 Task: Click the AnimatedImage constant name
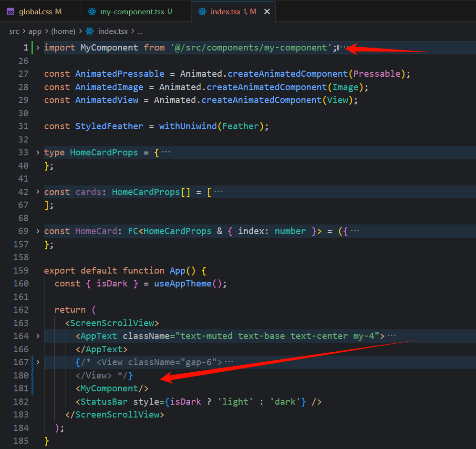point(109,87)
